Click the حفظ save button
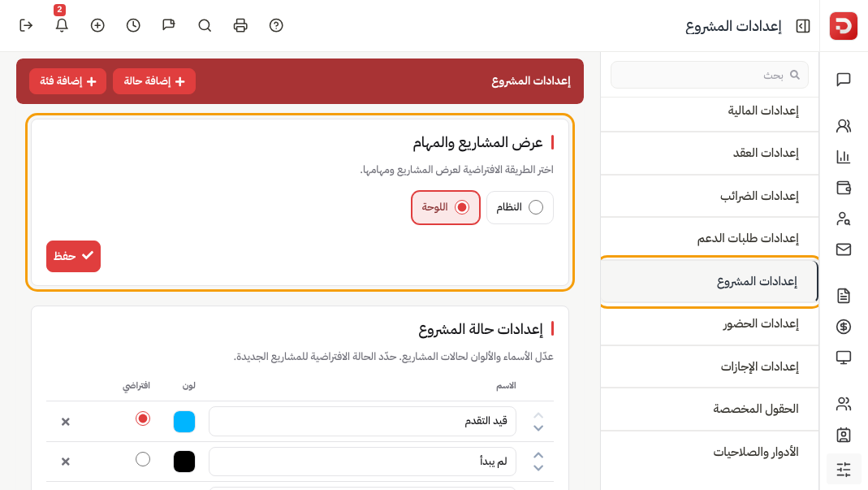The image size is (868, 490). coord(73,256)
